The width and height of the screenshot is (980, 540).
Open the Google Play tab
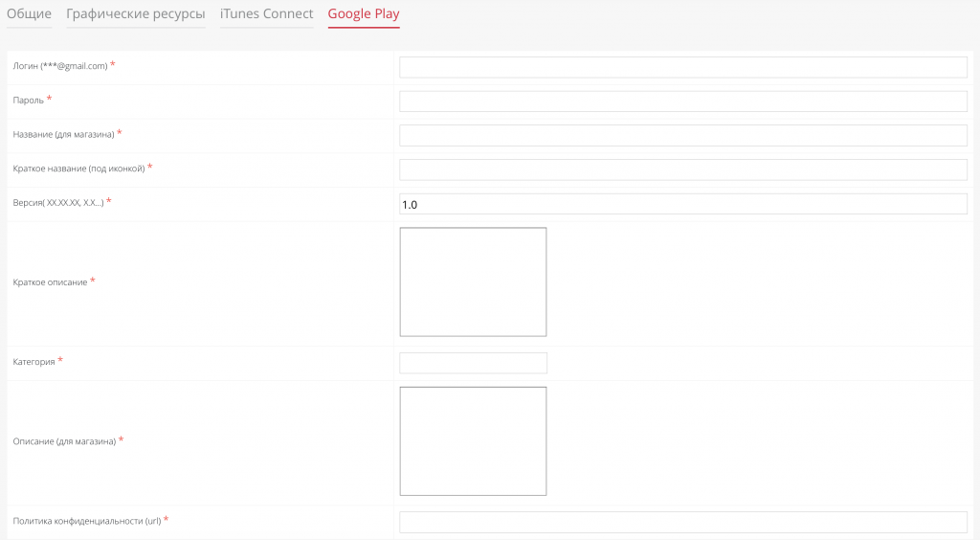364,13
